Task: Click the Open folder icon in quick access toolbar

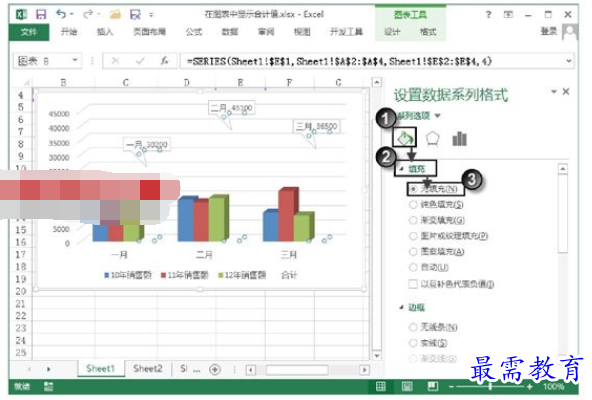Action: 115,14
